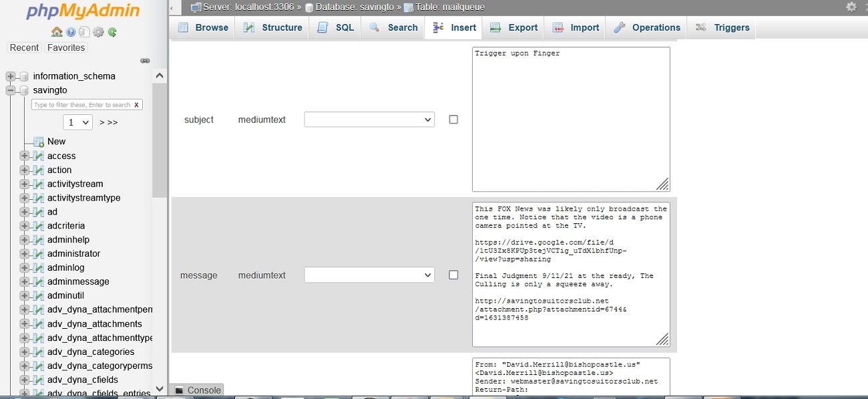868x399 pixels.
Task: Click into the subject value textarea
Action: tap(571, 119)
